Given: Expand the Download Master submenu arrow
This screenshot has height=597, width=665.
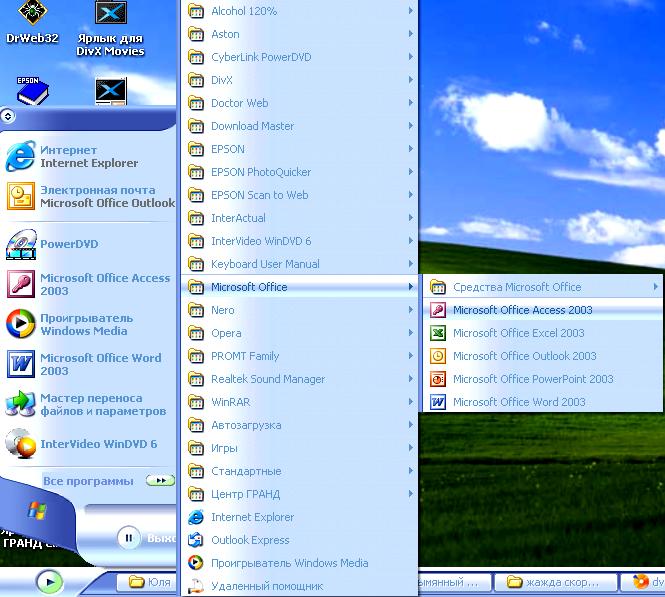Looking at the screenshot, I should click(x=411, y=126).
